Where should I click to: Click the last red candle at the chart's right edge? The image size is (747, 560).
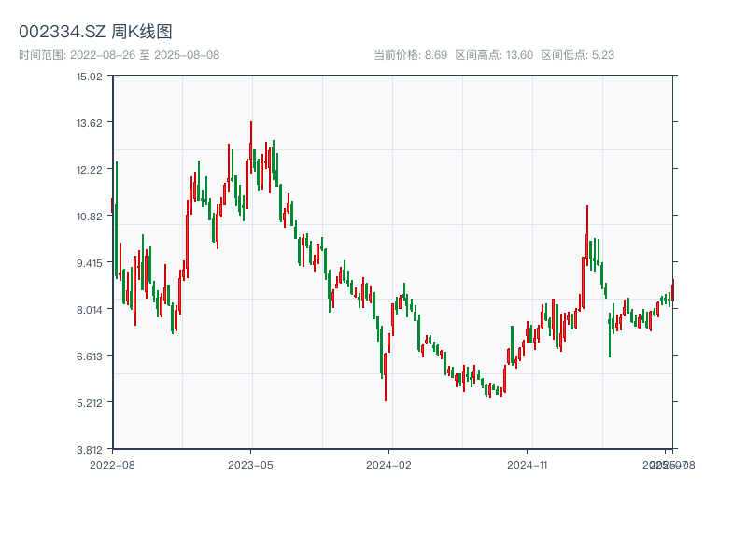672,290
